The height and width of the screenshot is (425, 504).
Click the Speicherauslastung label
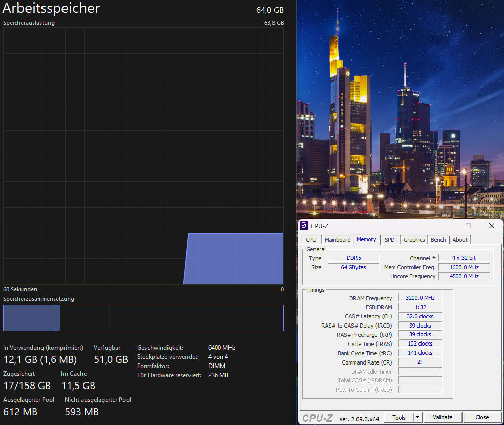[29, 23]
